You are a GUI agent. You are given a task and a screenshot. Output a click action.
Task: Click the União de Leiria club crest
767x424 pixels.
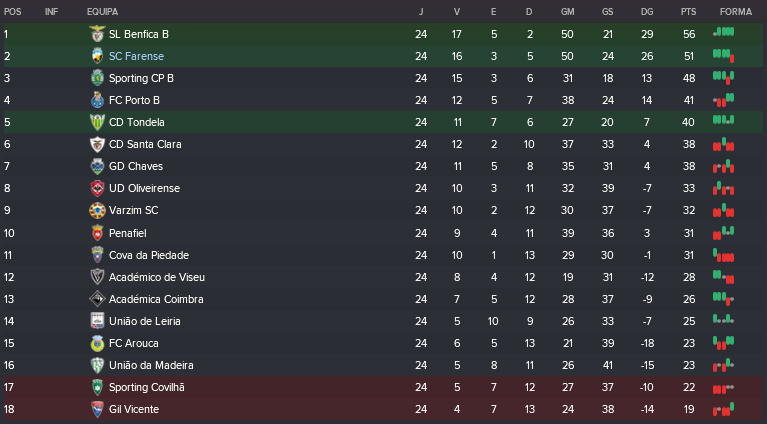(x=97, y=321)
